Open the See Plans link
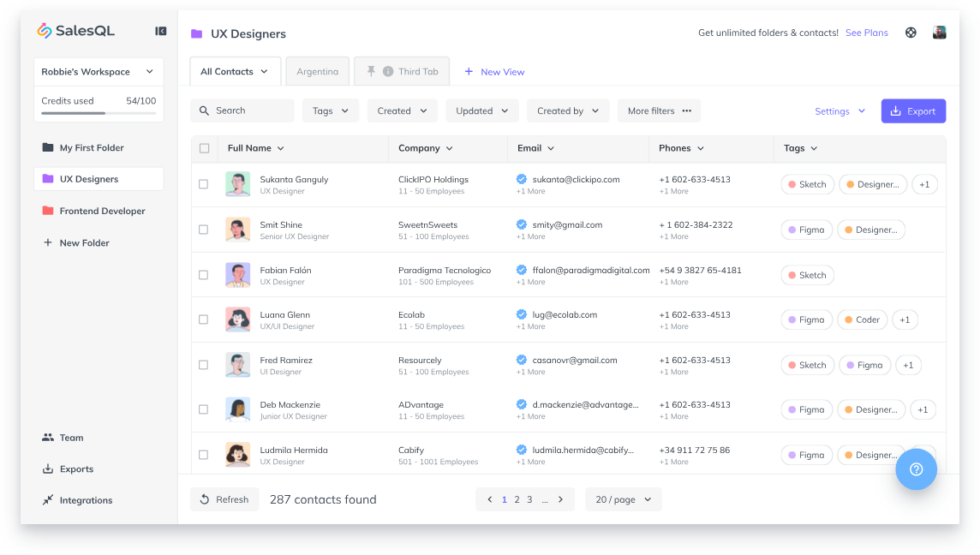 [866, 32]
